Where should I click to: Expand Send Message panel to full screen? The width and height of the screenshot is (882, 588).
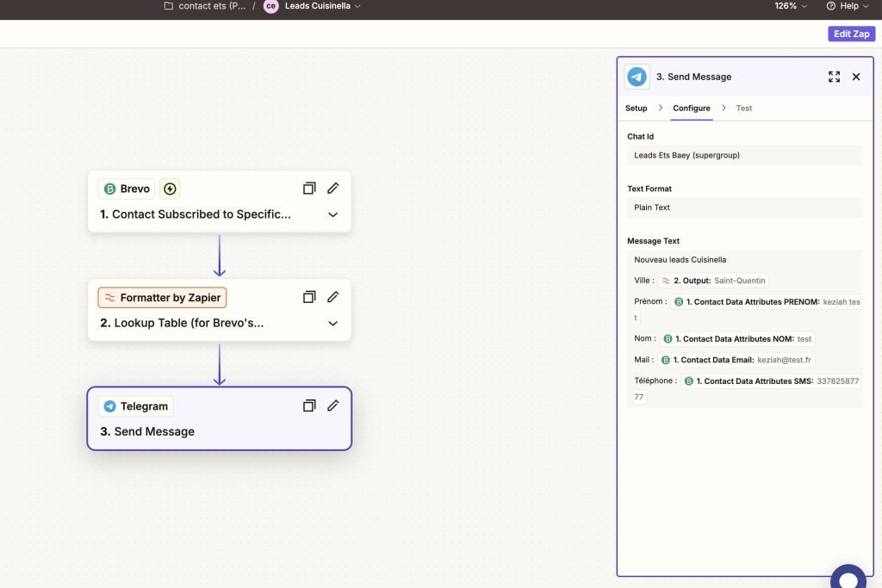834,77
